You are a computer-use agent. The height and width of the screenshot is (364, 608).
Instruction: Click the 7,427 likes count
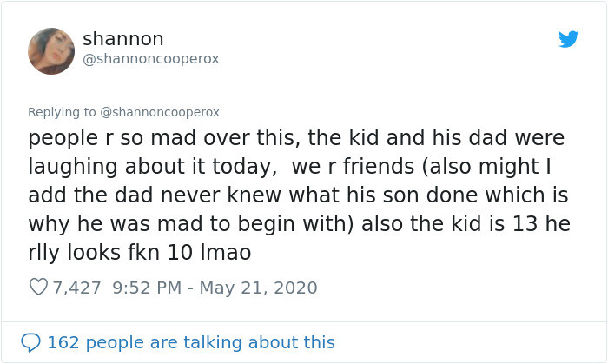pyautogui.click(x=77, y=288)
